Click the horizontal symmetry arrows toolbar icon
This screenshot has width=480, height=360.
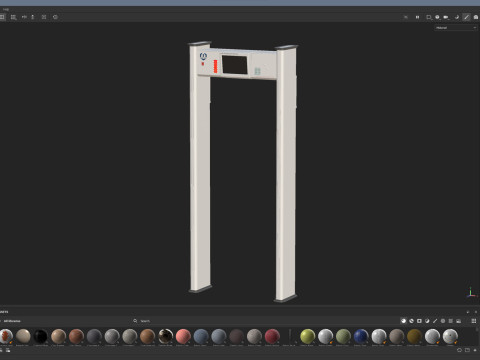tap(24, 17)
